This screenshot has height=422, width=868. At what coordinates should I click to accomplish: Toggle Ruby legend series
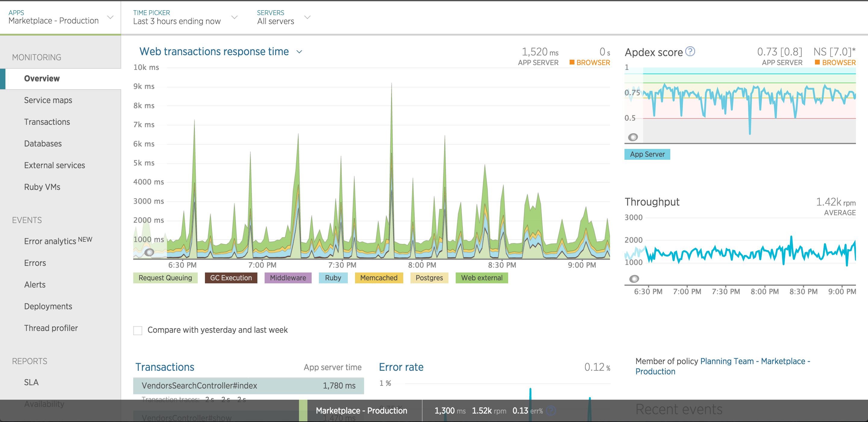click(x=333, y=278)
